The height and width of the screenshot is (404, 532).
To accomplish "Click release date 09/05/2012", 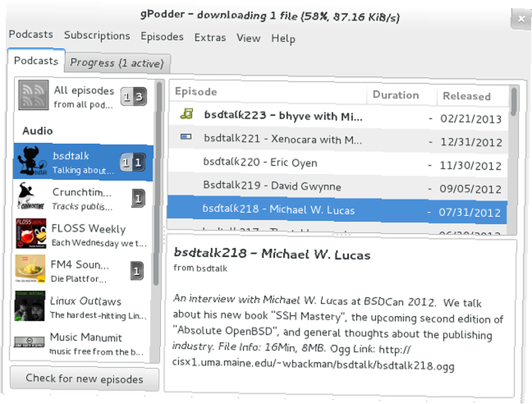I will [x=470, y=189].
